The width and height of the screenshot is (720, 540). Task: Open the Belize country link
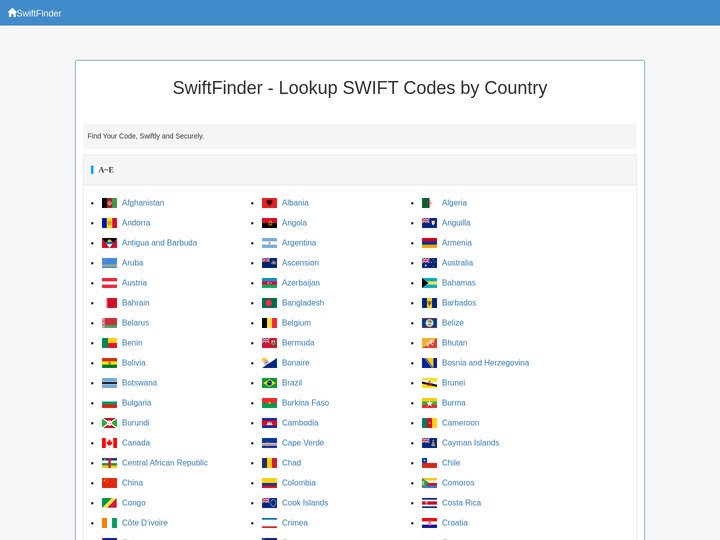(x=453, y=323)
